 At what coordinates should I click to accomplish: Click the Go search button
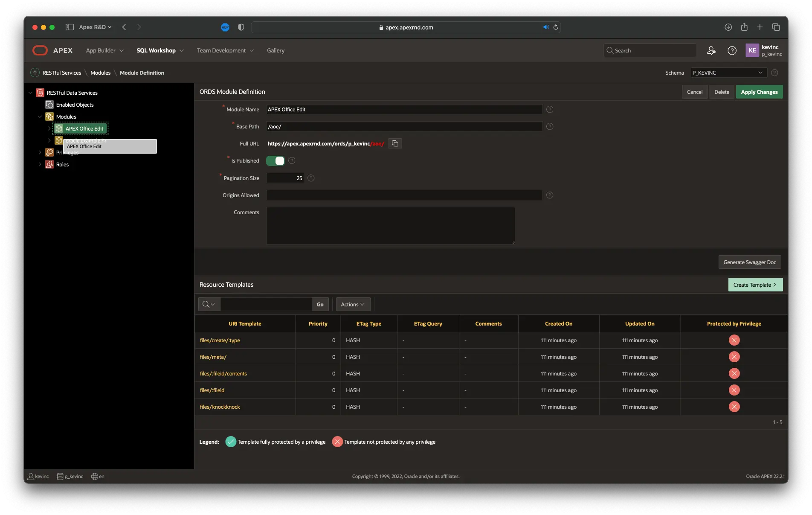pyautogui.click(x=320, y=304)
